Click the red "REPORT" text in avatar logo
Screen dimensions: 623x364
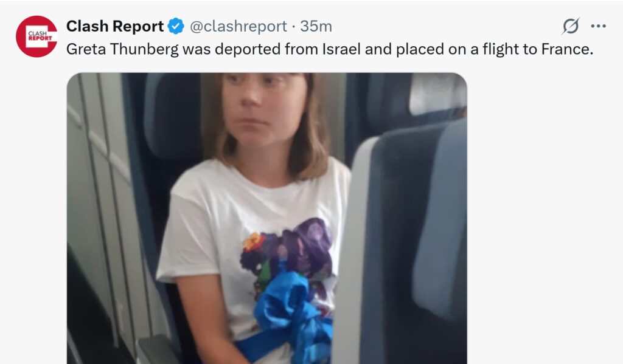click(40, 38)
